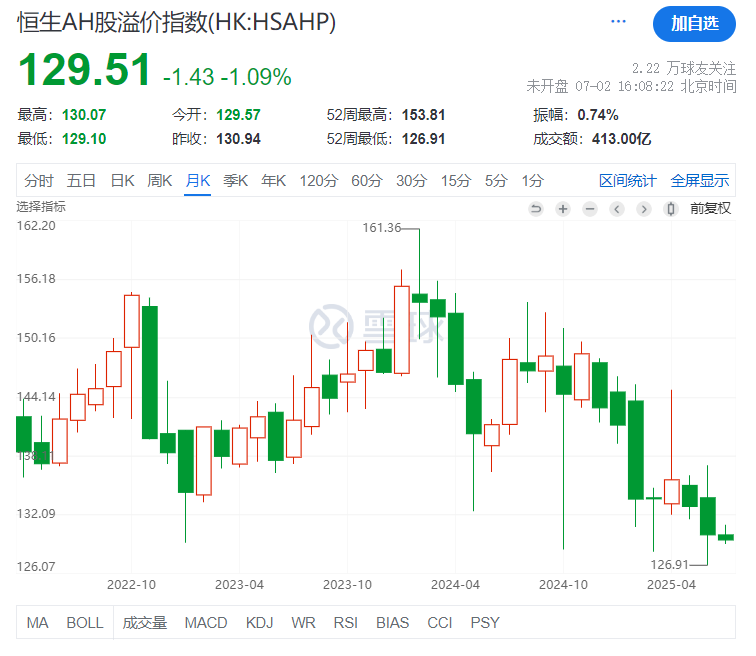Show the WR indicator
Viewport: 756px width, 656px height.
(303, 623)
